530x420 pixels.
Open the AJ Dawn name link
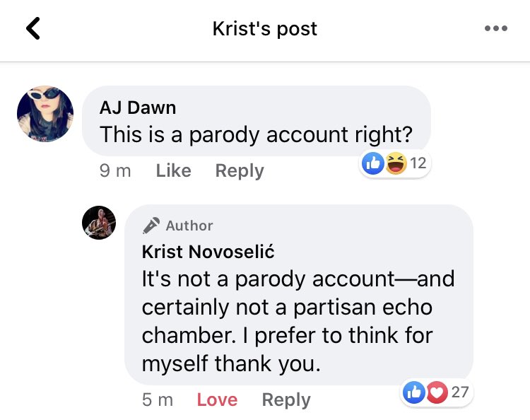pyautogui.click(x=138, y=107)
